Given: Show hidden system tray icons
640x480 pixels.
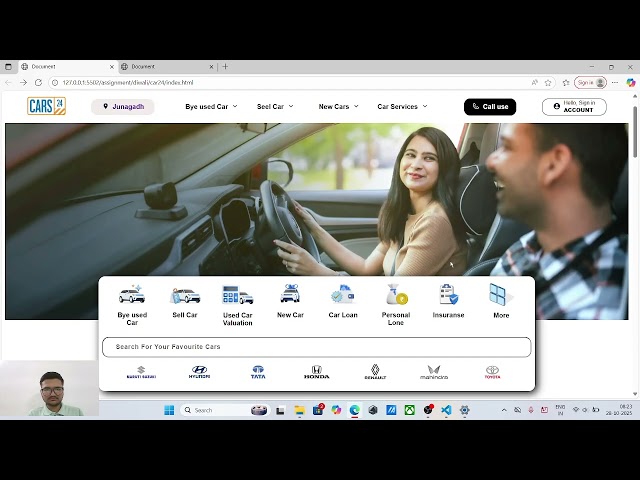Looking at the screenshot, I should (x=504, y=410).
